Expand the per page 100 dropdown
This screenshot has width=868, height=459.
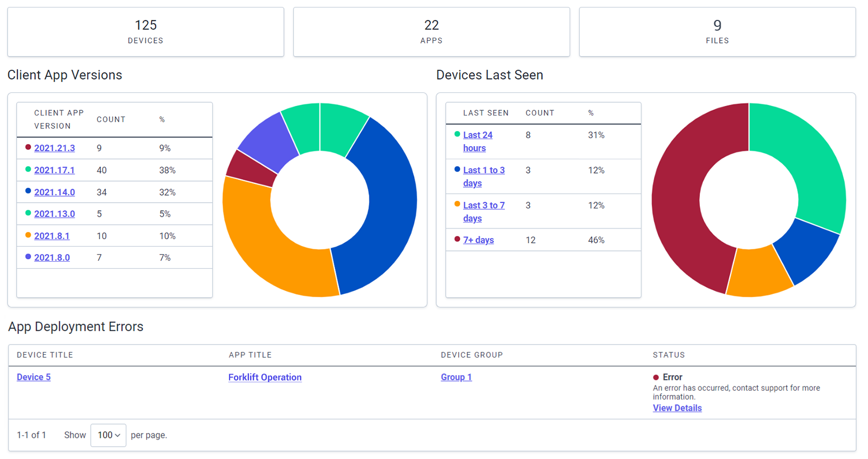point(108,435)
